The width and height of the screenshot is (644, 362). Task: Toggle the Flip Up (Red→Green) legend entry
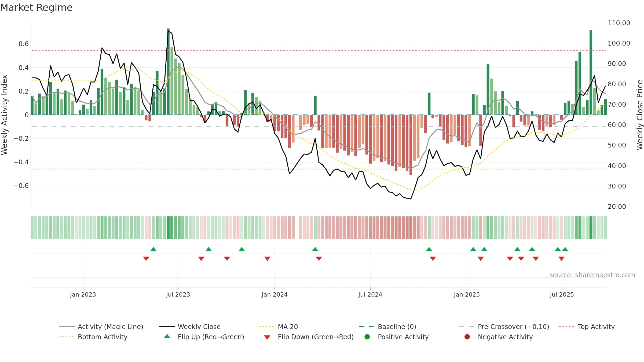coord(204,337)
